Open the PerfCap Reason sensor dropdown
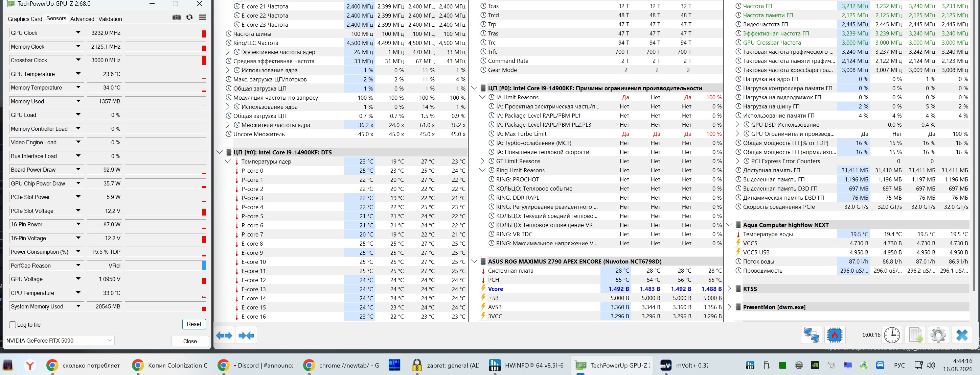 (78, 266)
